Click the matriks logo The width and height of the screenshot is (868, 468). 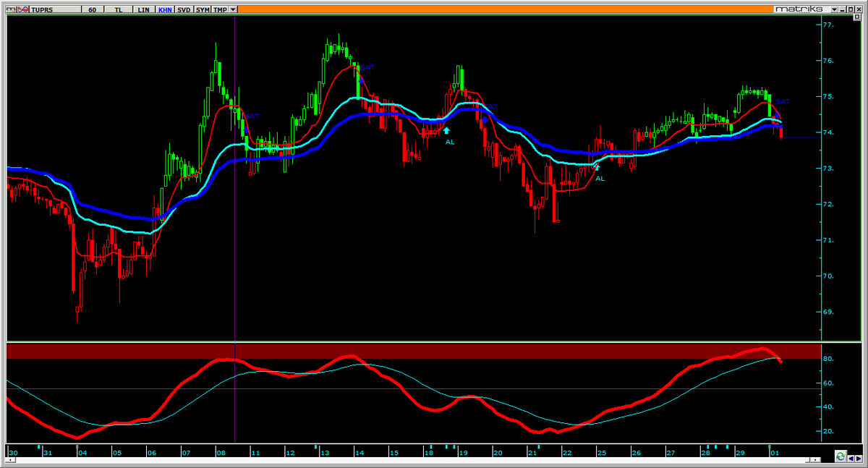coord(799,9)
